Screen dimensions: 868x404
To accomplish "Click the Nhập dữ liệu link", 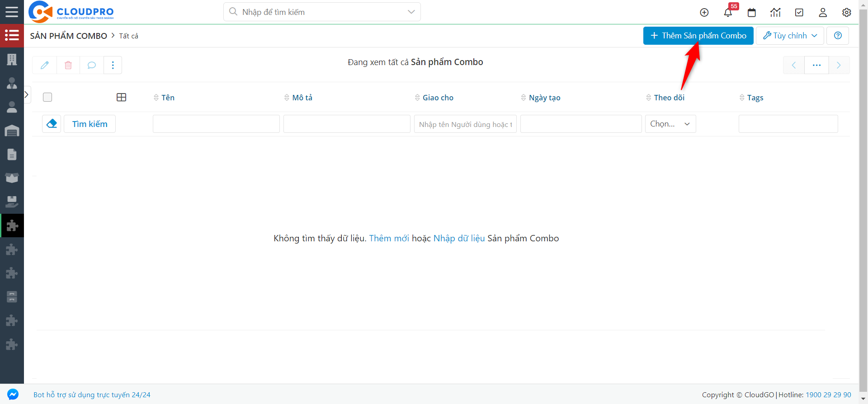I will (459, 238).
